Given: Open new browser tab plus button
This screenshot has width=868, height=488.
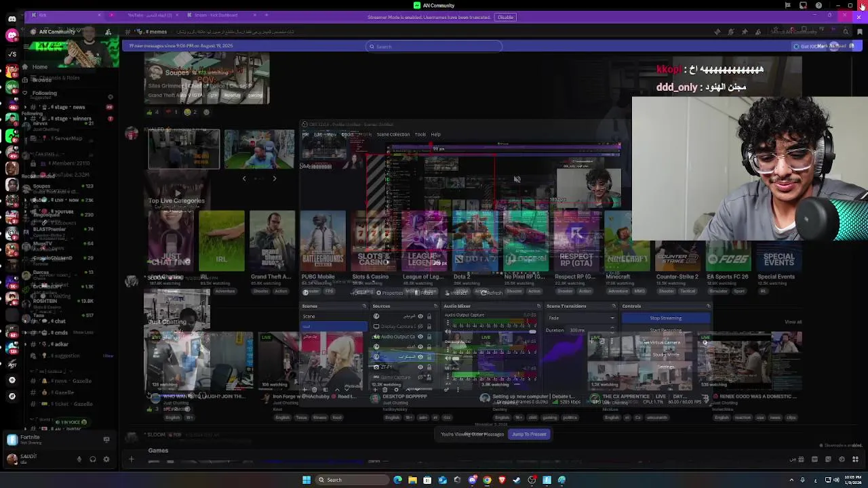Looking at the screenshot, I should point(267,15).
